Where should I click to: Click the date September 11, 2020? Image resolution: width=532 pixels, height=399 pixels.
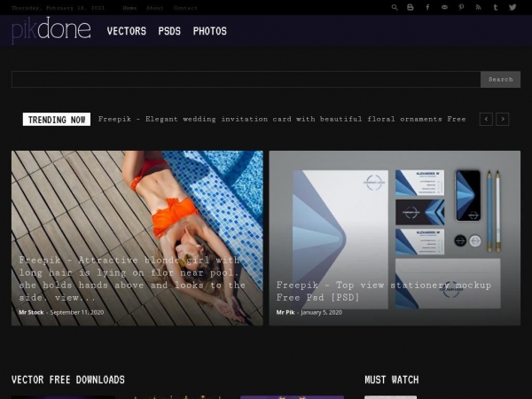pos(77,312)
